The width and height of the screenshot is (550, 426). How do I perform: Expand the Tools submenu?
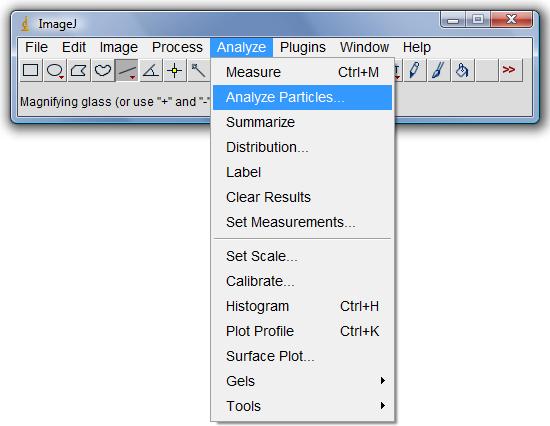302,406
